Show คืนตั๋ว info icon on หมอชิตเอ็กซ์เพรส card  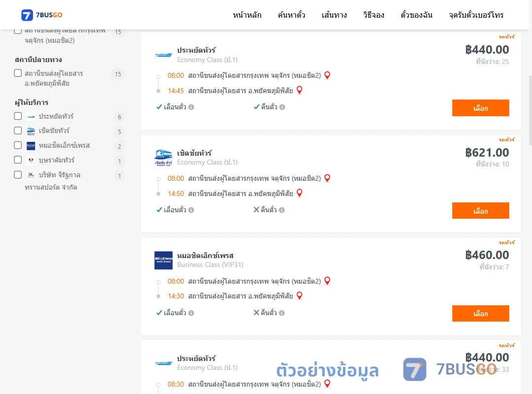[x=282, y=313]
